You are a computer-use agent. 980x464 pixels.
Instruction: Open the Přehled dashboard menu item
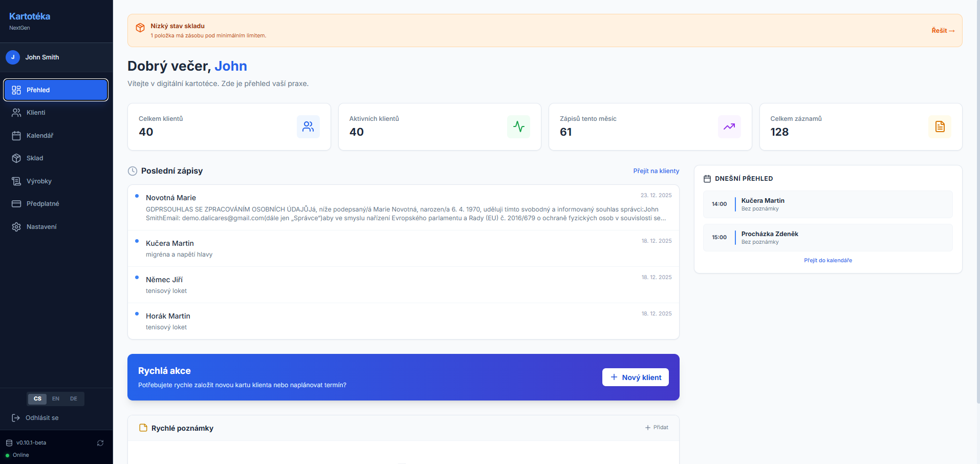click(x=56, y=90)
